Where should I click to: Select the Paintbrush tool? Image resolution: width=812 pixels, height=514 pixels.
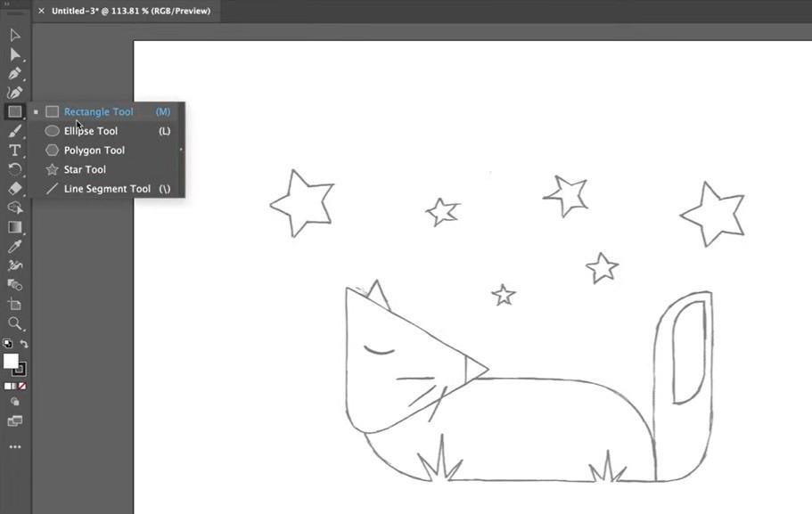tap(14, 130)
